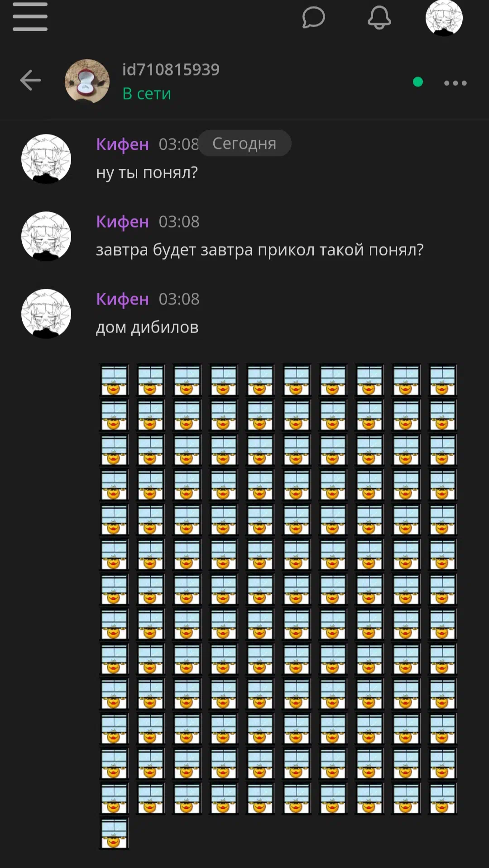Select the message "ну ты понял?"

click(147, 172)
